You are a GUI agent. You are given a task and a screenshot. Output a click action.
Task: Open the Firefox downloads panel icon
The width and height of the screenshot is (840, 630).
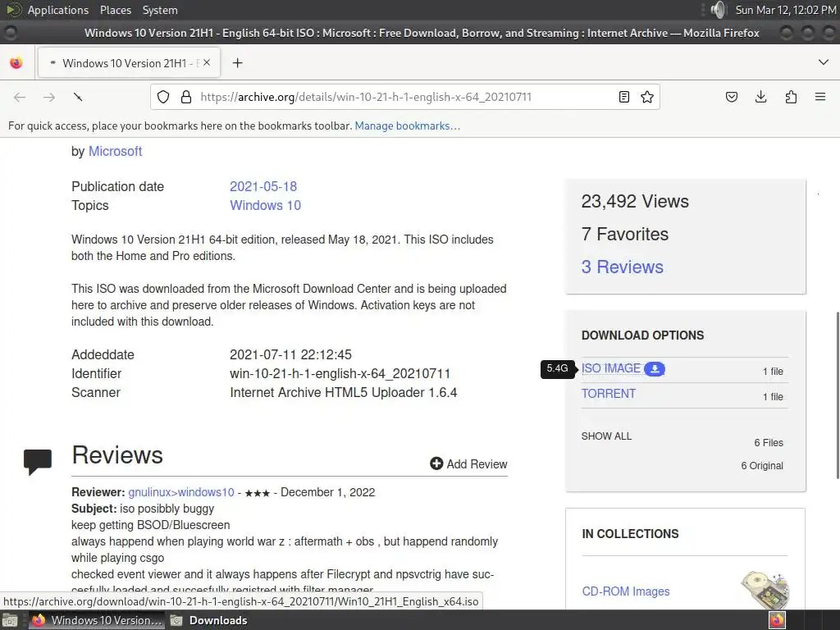coord(760,97)
